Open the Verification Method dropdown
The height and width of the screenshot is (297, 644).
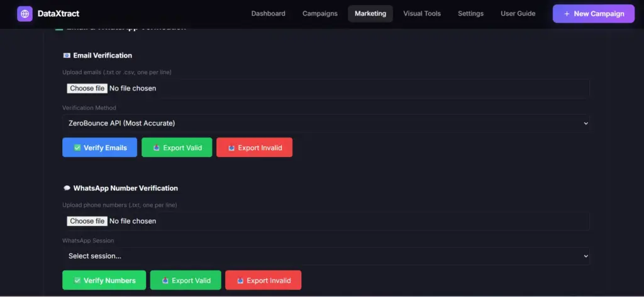(326, 123)
